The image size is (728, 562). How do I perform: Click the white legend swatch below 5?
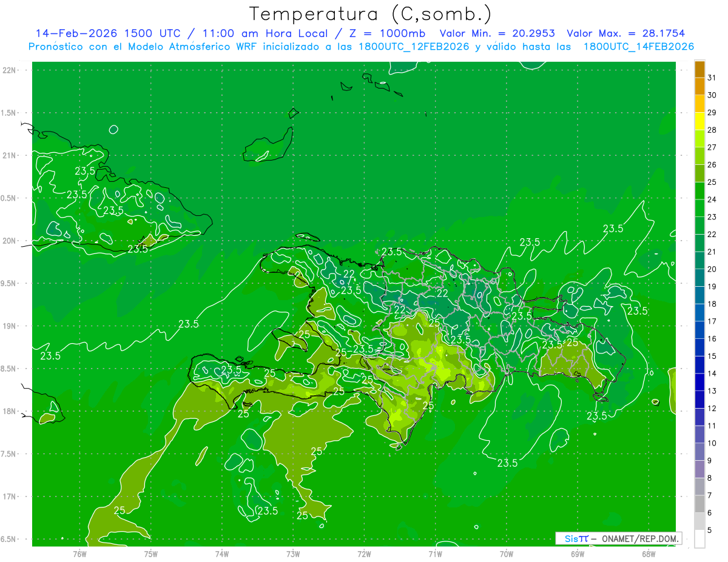(699, 538)
